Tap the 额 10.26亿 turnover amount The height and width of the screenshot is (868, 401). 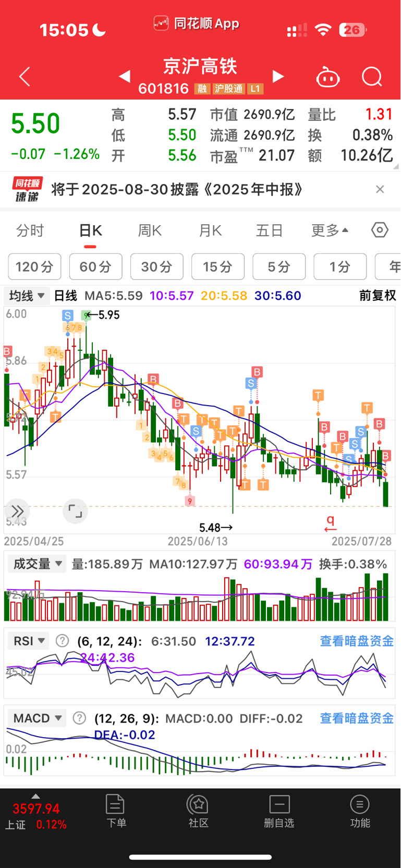[x=367, y=155]
